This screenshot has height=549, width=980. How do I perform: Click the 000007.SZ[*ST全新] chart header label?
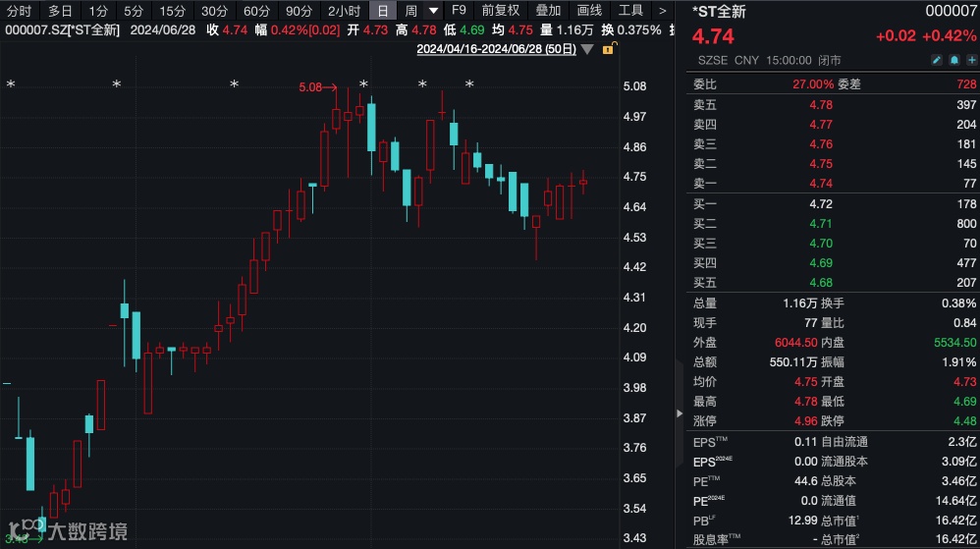click(x=63, y=30)
